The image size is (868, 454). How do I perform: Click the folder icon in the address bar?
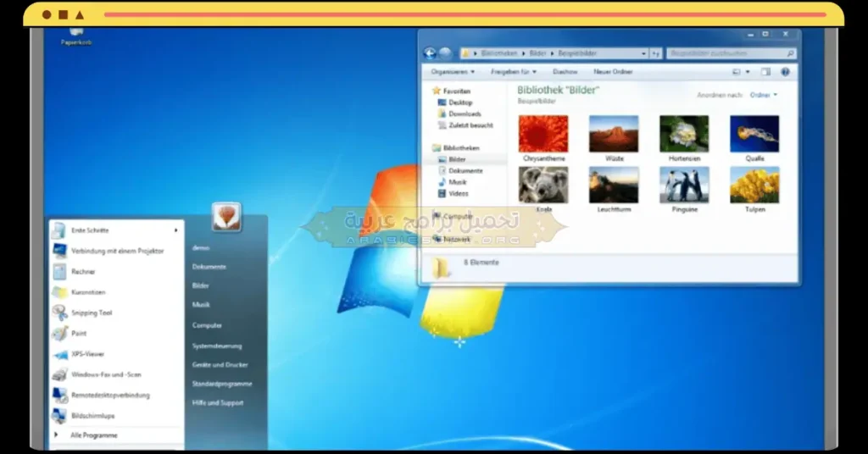[466, 53]
